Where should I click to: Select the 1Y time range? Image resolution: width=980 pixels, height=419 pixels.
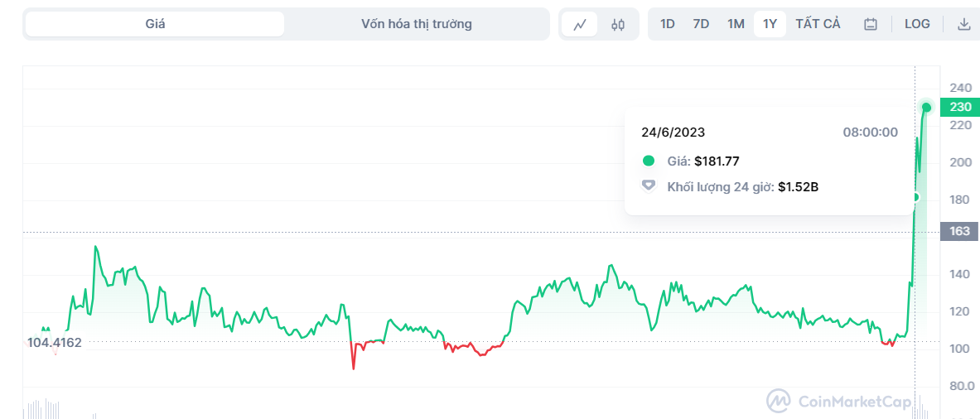pyautogui.click(x=770, y=24)
